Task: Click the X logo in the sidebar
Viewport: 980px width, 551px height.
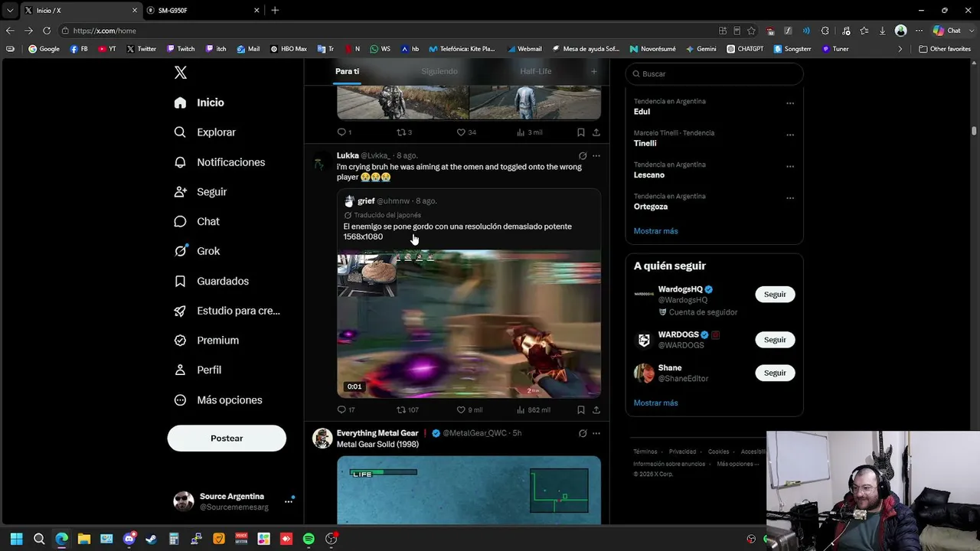Action: tap(181, 73)
